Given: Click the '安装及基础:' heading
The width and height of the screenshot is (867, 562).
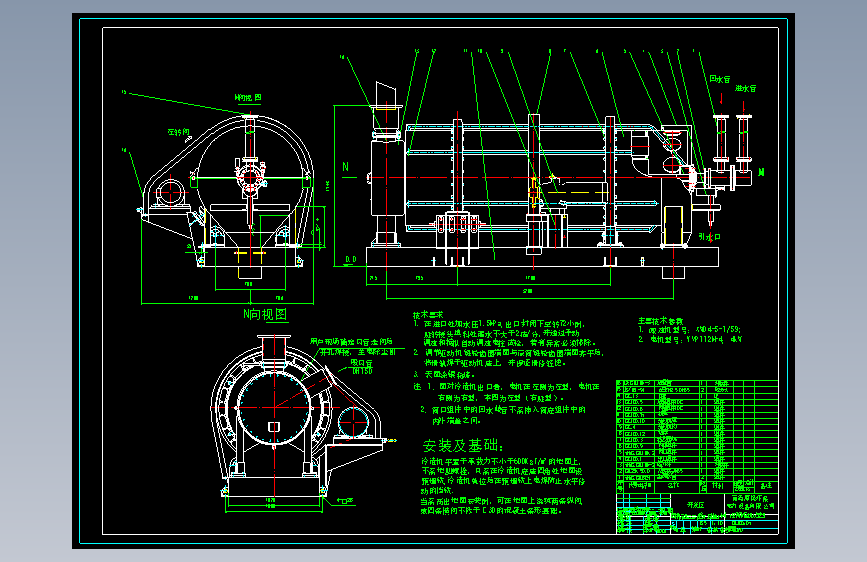Looking at the screenshot, I should click(x=463, y=446).
